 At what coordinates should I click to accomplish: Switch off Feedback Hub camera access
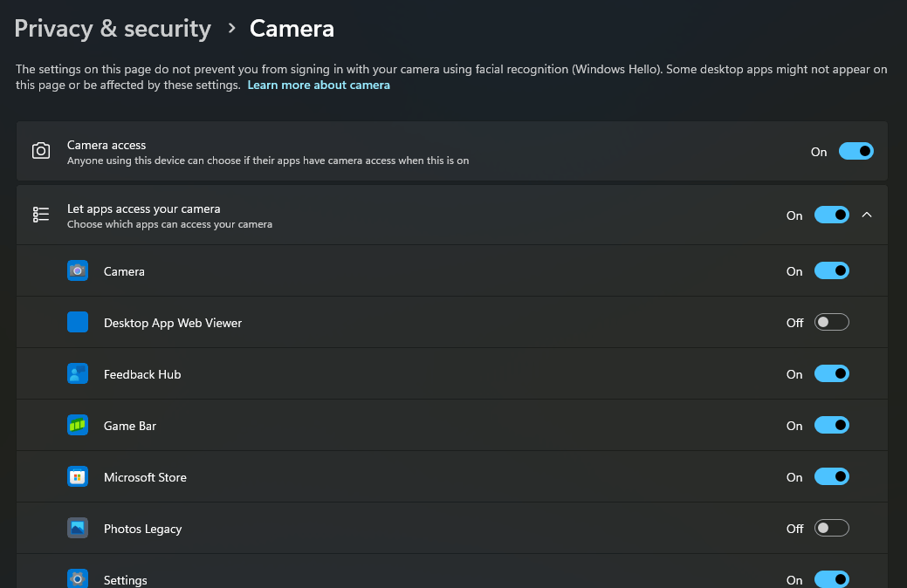coord(832,373)
